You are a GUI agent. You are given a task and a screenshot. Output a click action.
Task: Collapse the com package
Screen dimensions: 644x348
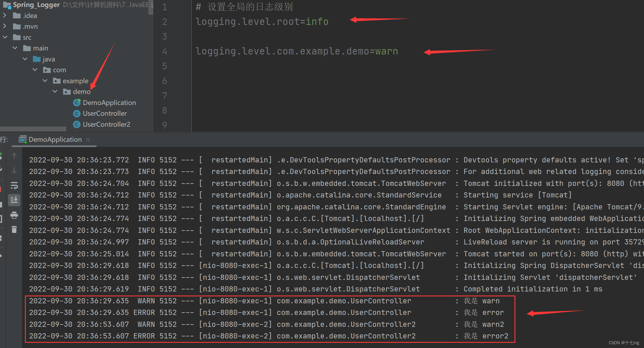[x=35, y=70]
